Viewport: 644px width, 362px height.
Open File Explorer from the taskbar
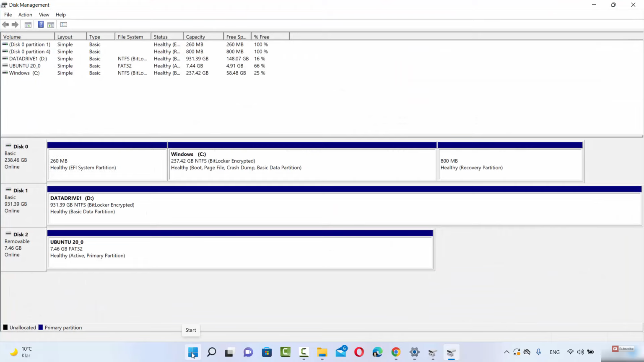[322, 352]
